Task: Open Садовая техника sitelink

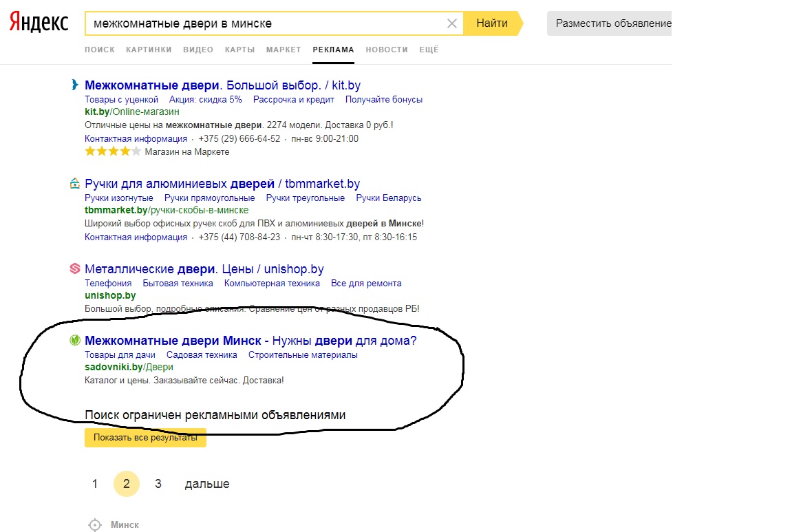Action: (202, 355)
